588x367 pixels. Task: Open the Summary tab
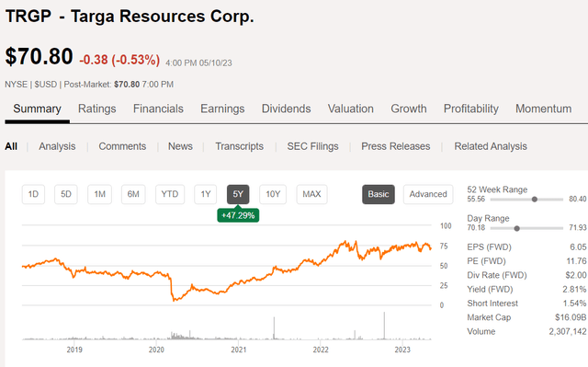pos(37,109)
